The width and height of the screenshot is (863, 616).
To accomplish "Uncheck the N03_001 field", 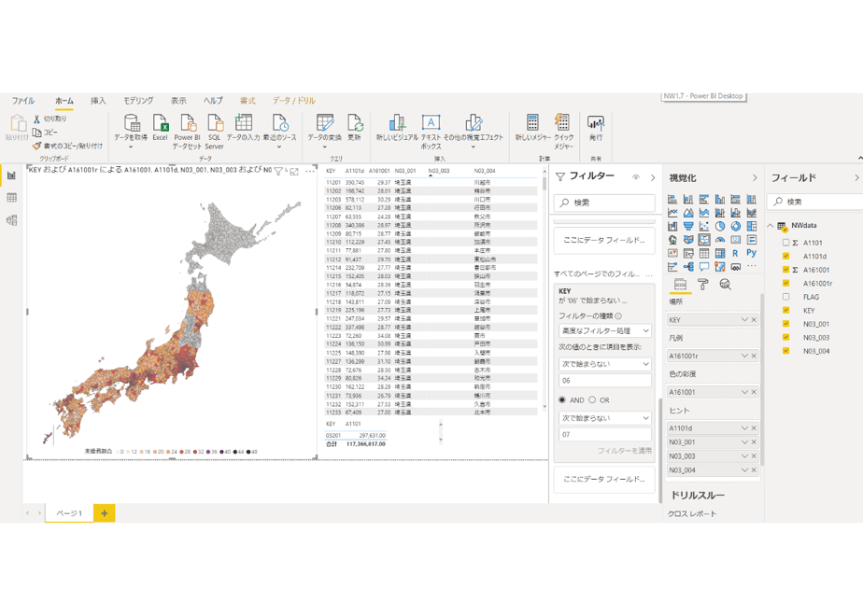I will [786, 324].
